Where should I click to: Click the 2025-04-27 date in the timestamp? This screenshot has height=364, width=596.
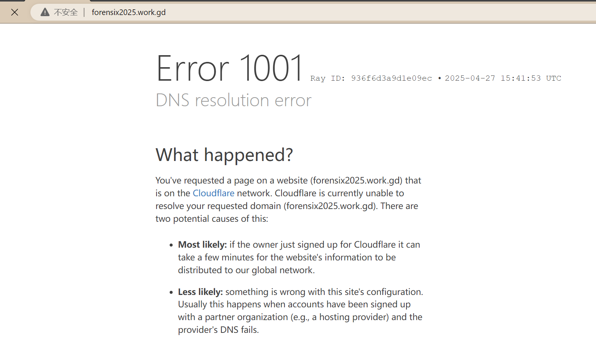470,78
